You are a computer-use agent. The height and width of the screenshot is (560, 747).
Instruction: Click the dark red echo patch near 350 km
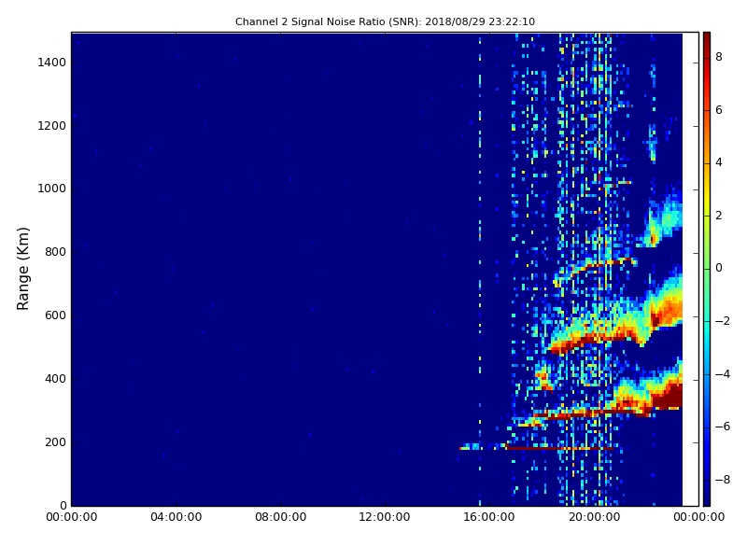point(667,395)
